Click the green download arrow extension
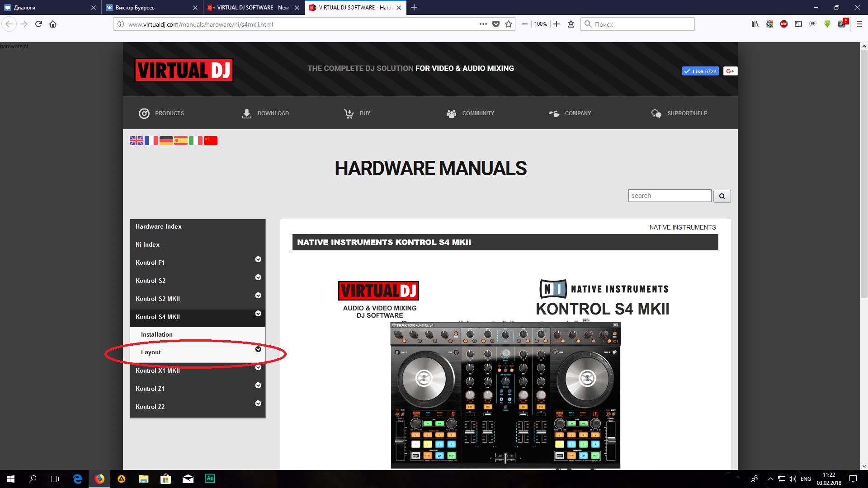 [x=827, y=24]
